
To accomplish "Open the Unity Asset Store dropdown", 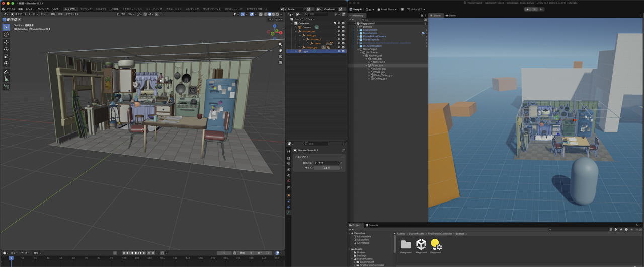I will 387,9.
